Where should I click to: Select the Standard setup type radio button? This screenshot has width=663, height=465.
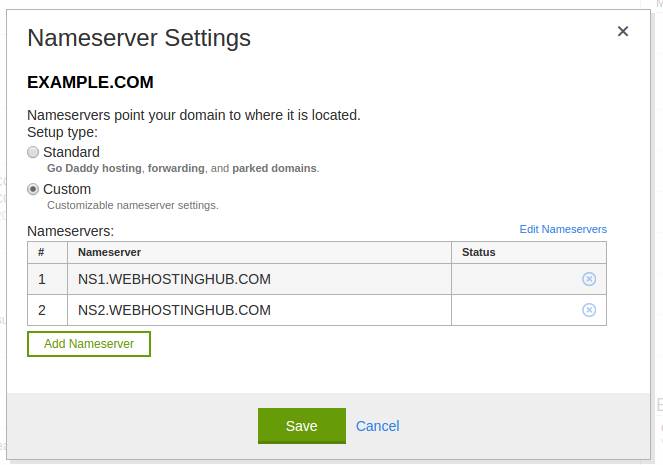click(x=33, y=152)
